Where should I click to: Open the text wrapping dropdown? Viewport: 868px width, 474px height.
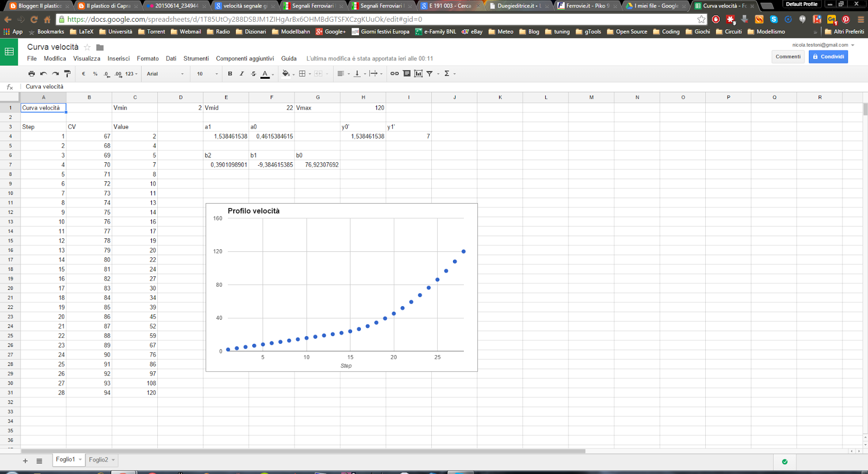click(375, 74)
